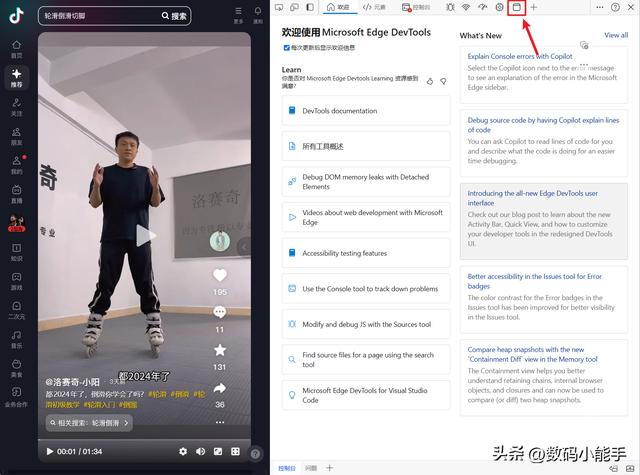Open the 游戏 games section

16,282
